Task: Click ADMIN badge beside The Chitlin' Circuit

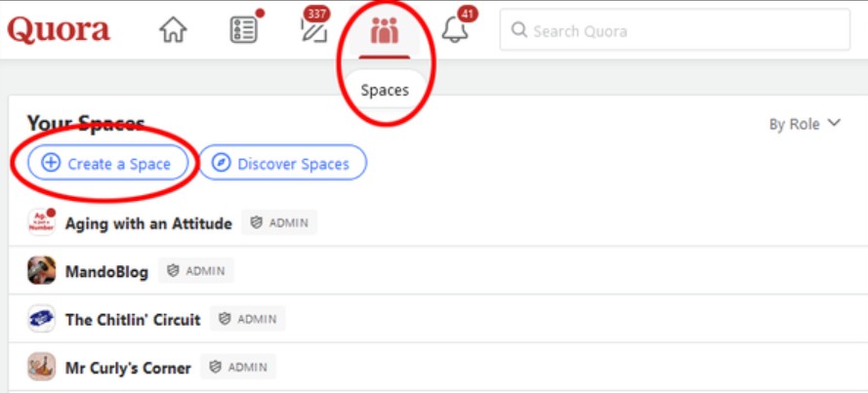Action: [x=247, y=319]
